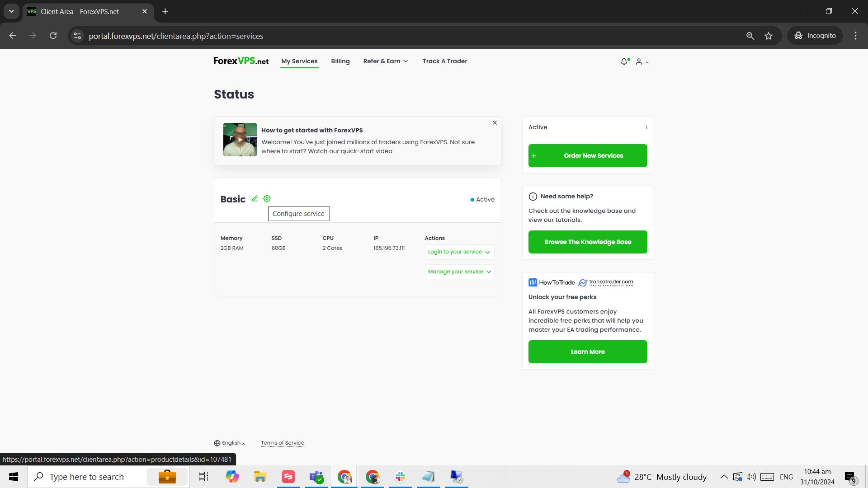Expand the Refer & Earn menu
Viewport: 868px width, 488px height.
[x=386, y=61]
